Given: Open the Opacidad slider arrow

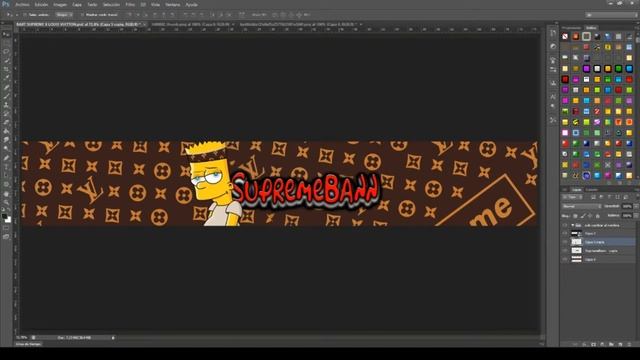Looking at the screenshot, I should (636, 207).
